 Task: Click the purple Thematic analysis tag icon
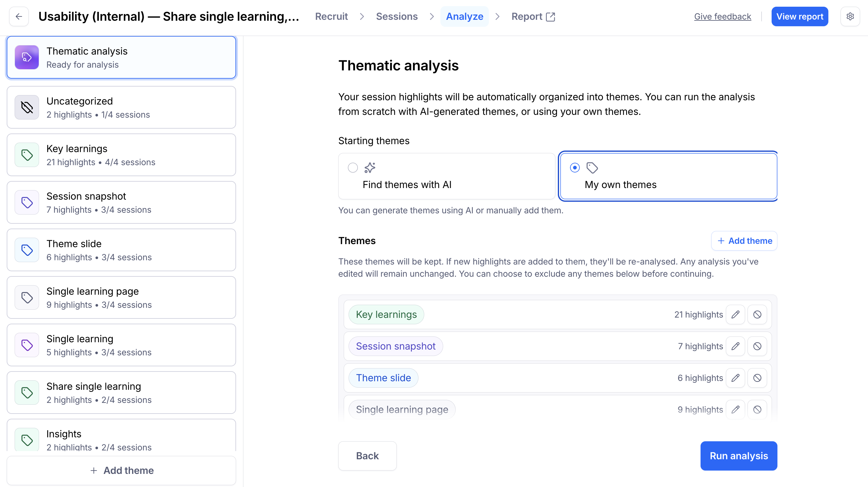(x=27, y=57)
